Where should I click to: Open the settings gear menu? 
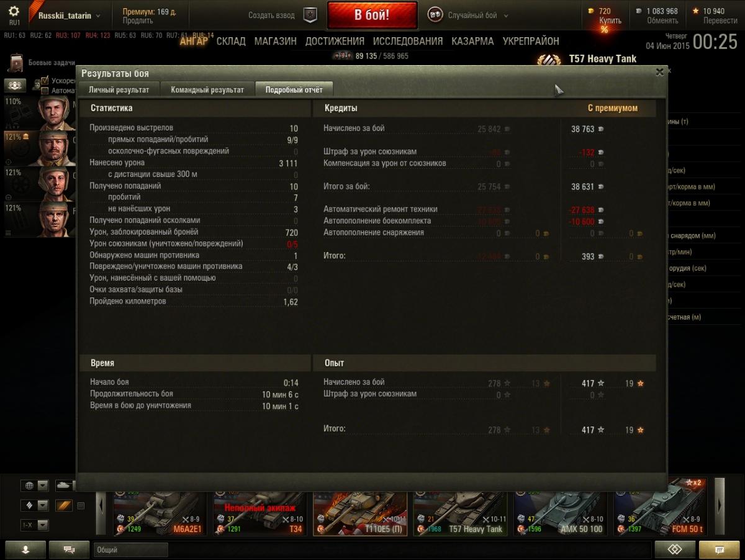14,11
